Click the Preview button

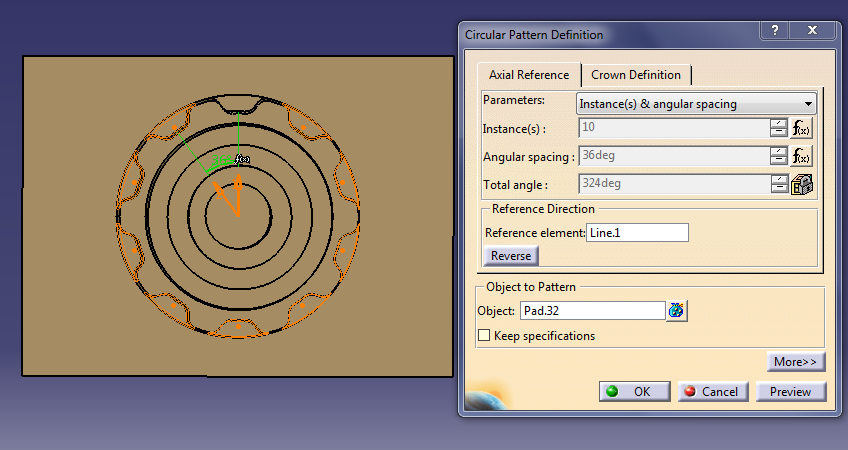[790, 392]
